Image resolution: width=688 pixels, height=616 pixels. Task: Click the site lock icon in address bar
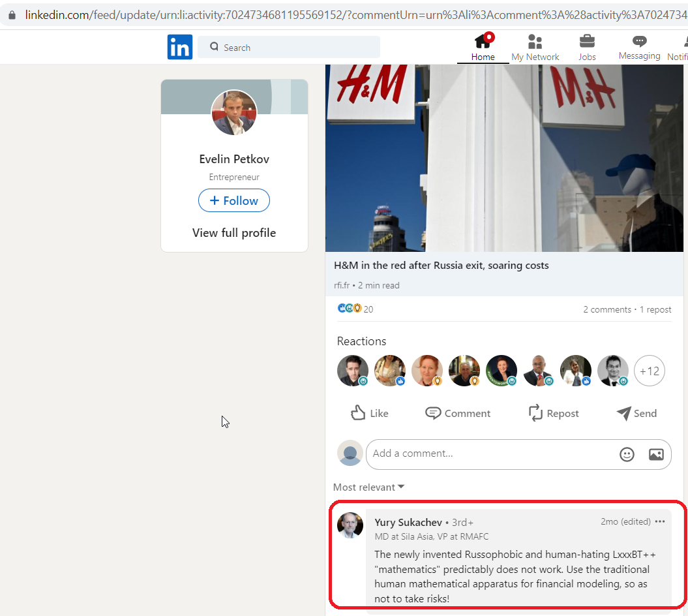click(12, 15)
